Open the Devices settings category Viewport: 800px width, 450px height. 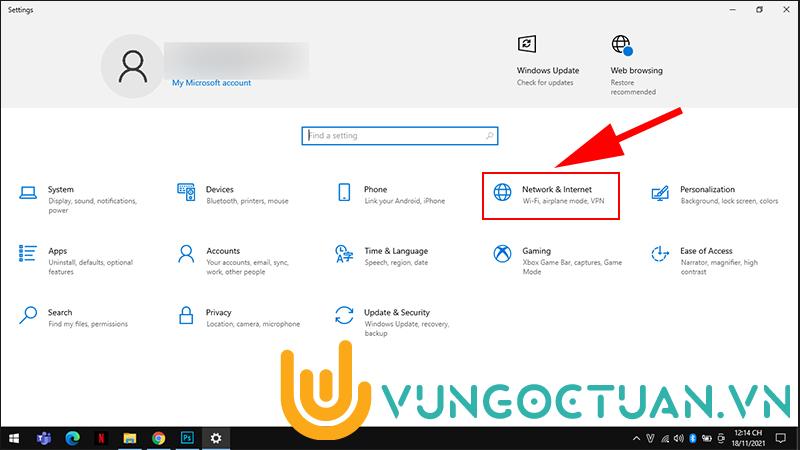coord(233,194)
